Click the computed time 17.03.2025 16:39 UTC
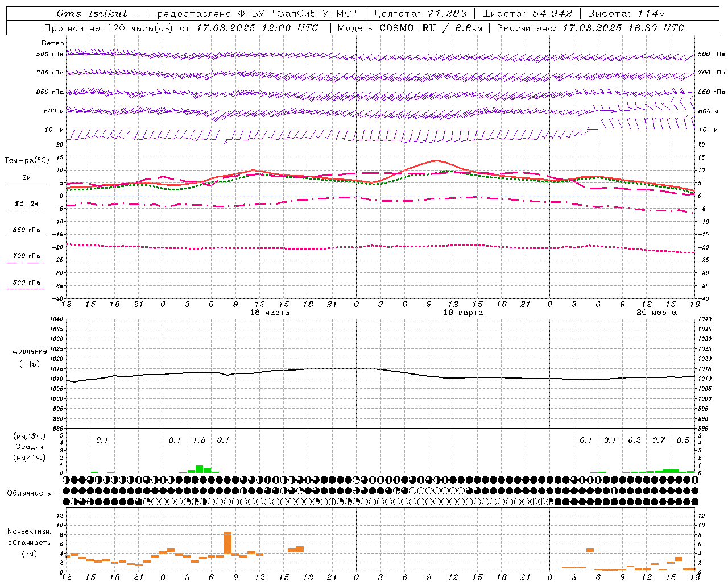The width and height of the screenshot is (728, 582). click(x=623, y=28)
